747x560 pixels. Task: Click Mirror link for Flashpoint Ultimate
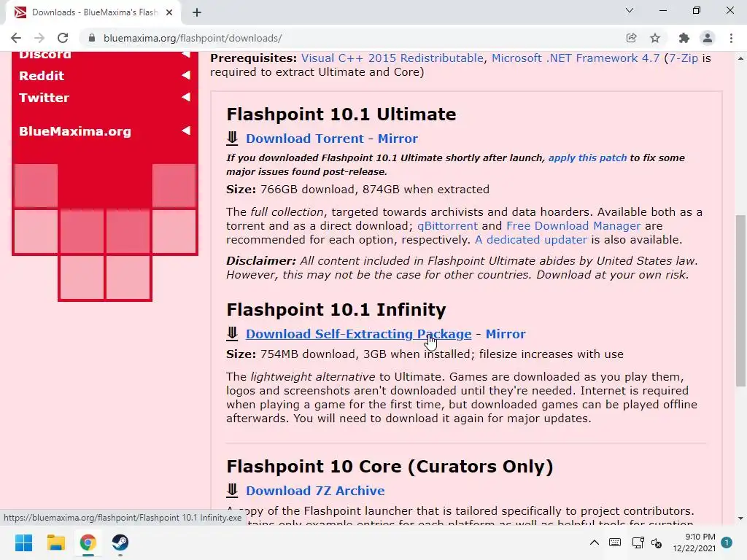[398, 139]
